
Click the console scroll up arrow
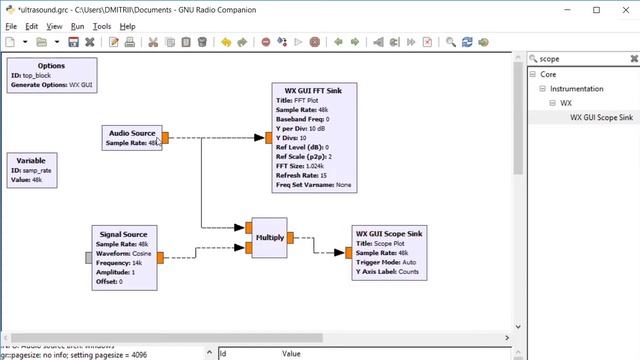click(x=209, y=352)
